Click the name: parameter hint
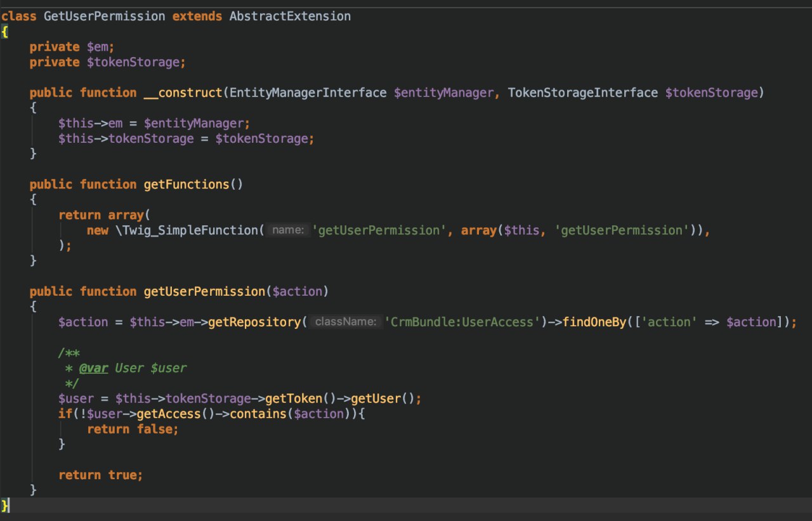Screen dimensions: 812x521 (287, 230)
